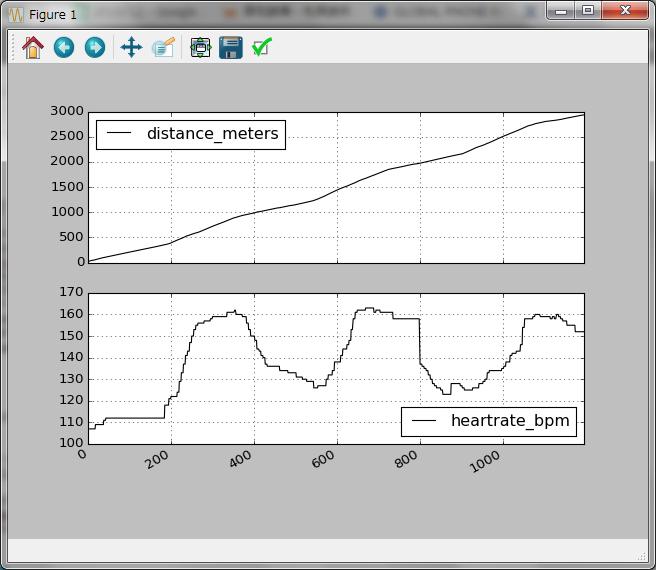Viewport: 656px width, 570px height.
Task: Click the distance_meters line in the top plot
Action: point(337,190)
